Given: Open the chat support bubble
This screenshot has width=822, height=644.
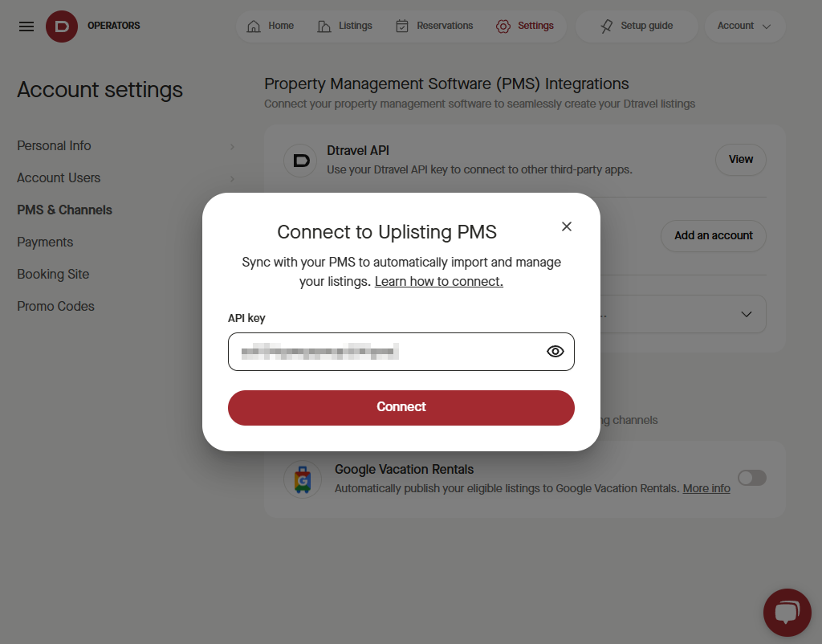Looking at the screenshot, I should pos(787,613).
